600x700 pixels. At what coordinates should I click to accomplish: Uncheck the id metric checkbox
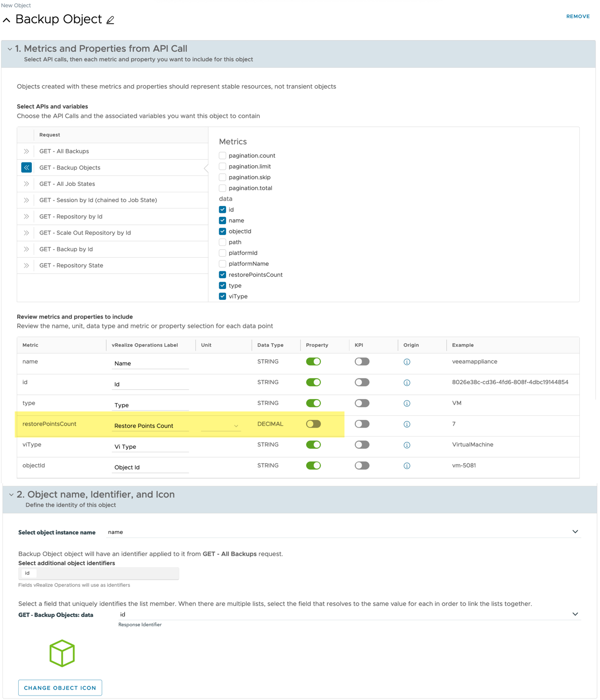pos(223,209)
